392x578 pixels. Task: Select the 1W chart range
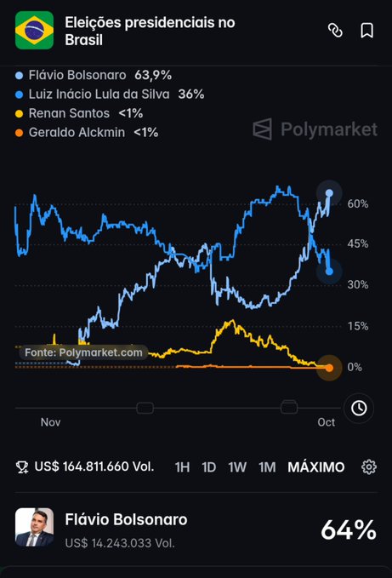coord(237,467)
